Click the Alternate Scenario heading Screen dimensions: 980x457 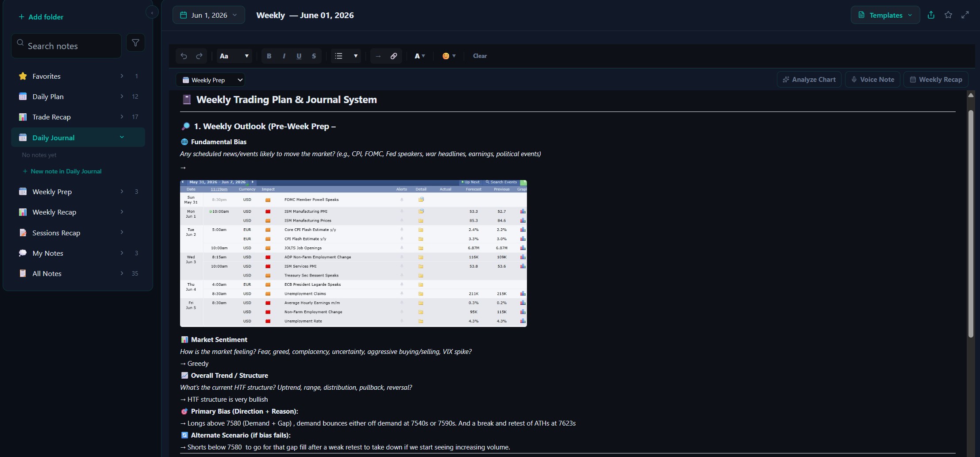[241, 435]
